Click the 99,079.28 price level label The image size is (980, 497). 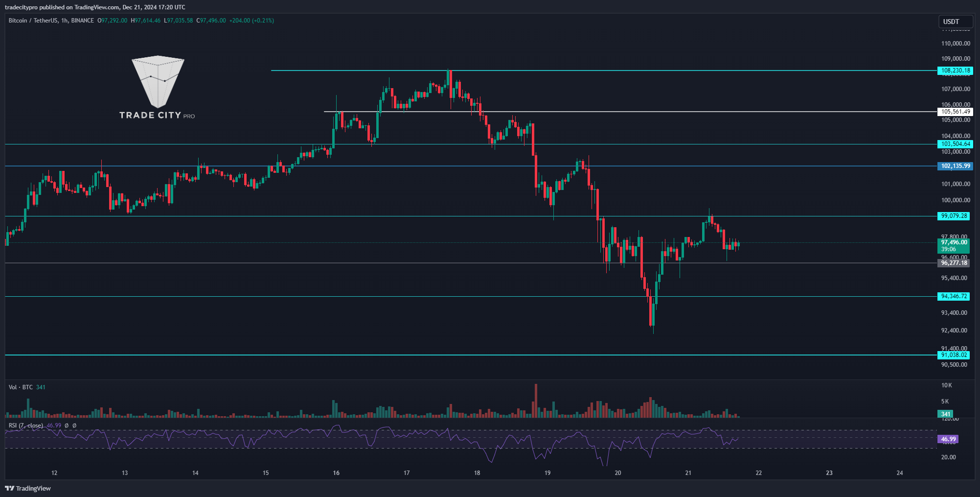[x=954, y=216]
